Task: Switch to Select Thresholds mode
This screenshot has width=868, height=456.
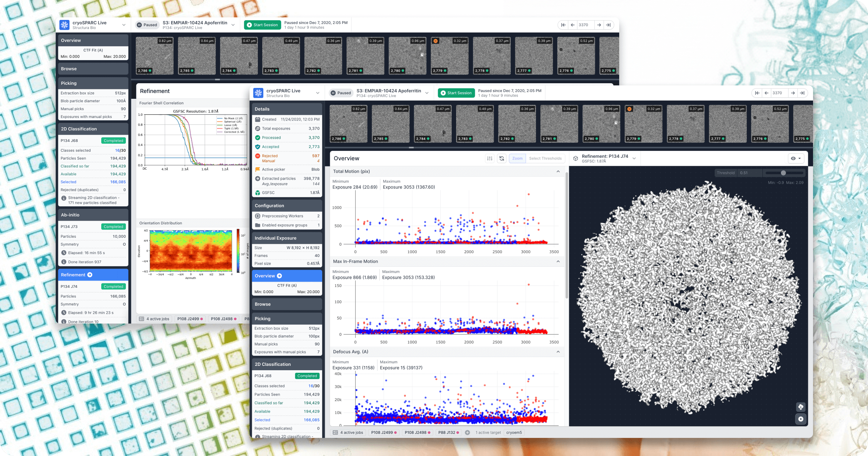Action: [545, 159]
